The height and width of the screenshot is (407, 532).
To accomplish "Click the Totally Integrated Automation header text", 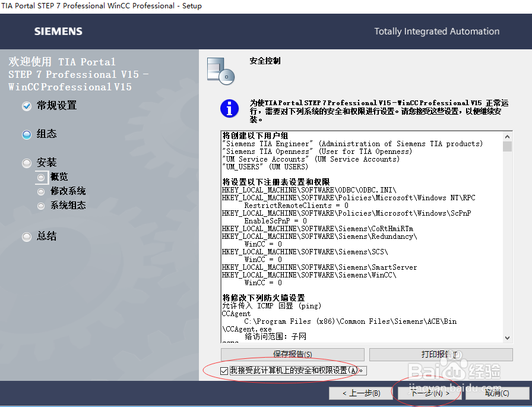I will click(x=436, y=31).
